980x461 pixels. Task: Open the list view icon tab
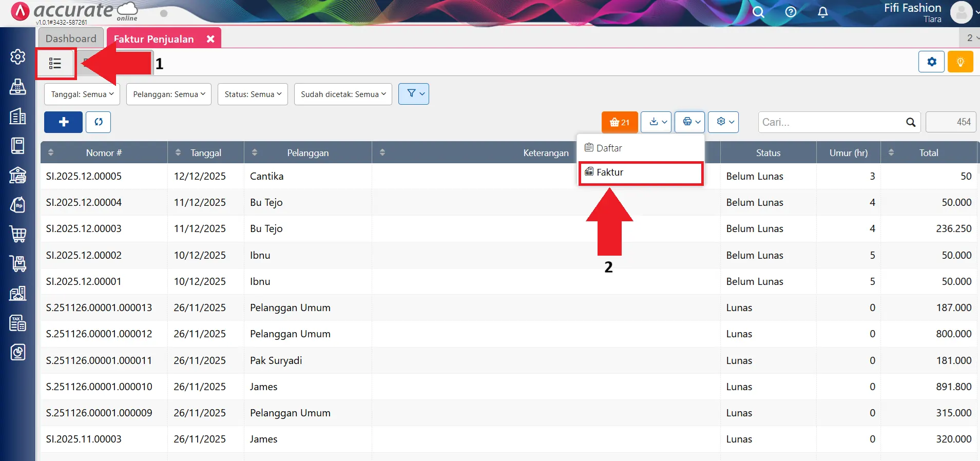coord(55,64)
